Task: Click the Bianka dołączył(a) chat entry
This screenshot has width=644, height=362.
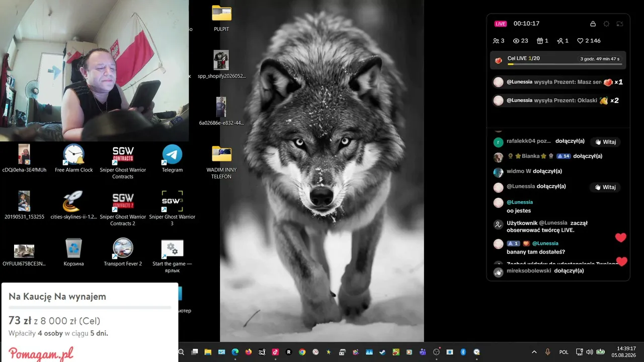Action: pyautogui.click(x=554, y=156)
